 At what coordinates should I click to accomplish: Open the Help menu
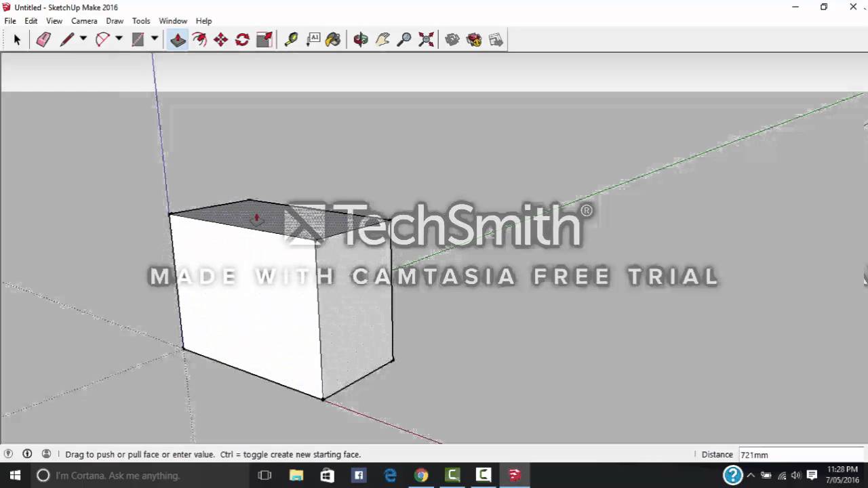(x=203, y=21)
